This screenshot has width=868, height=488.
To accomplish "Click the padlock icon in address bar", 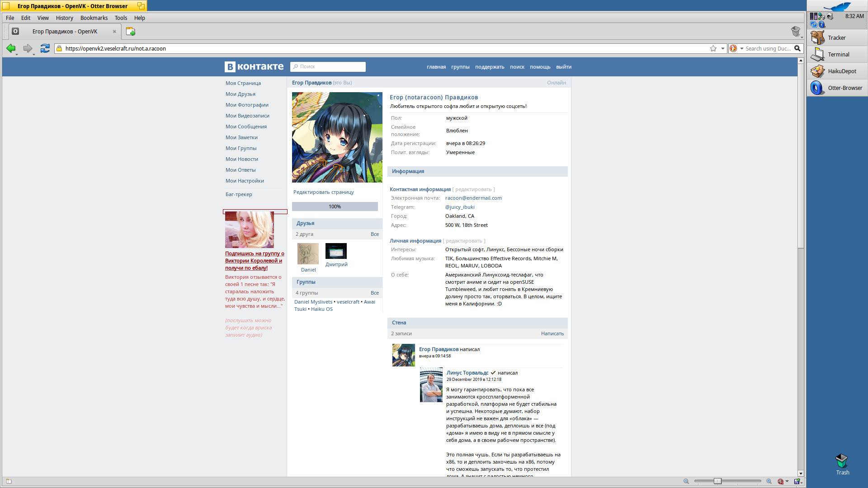I will coord(59,48).
